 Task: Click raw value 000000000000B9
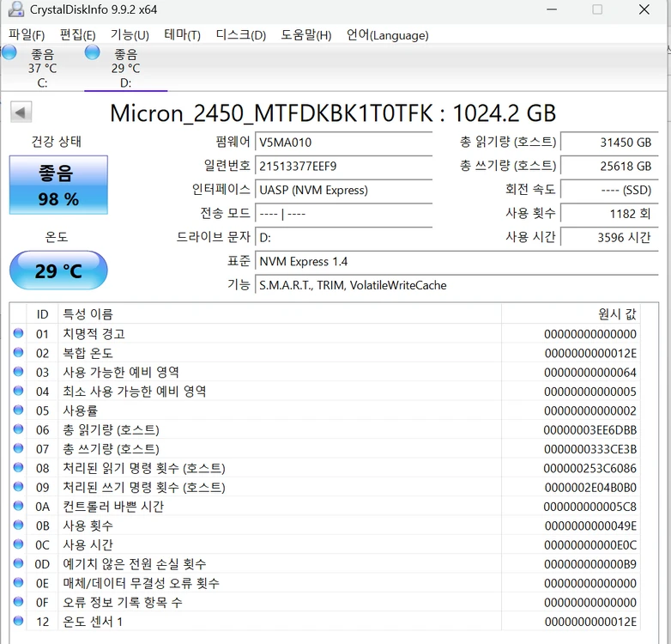(x=590, y=564)
